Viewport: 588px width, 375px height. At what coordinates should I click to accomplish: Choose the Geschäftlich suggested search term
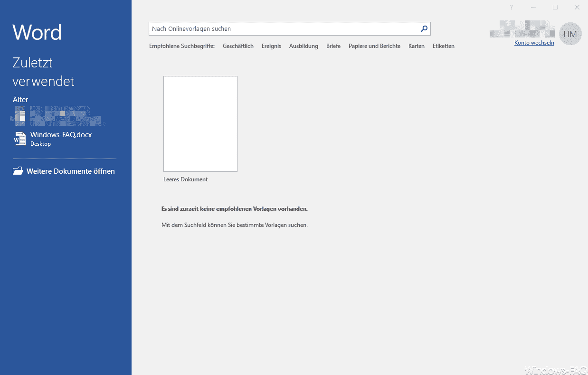(x=238, y=46)
